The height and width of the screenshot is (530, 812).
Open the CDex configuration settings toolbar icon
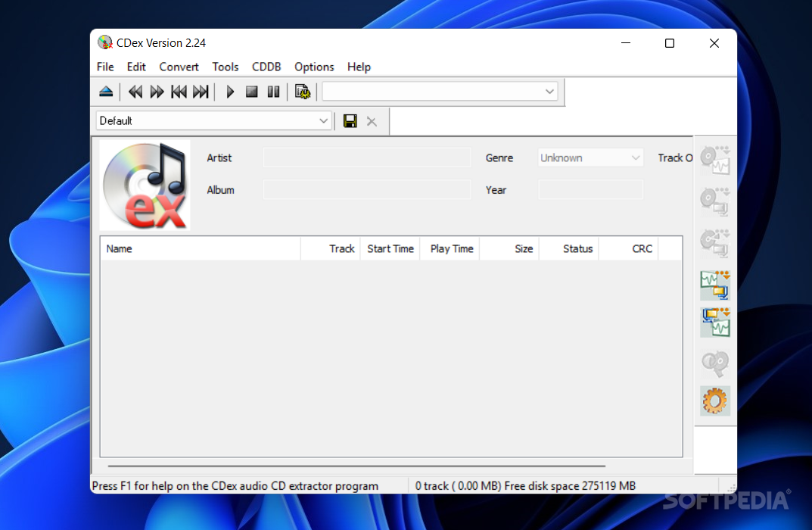tap(303, 92)
